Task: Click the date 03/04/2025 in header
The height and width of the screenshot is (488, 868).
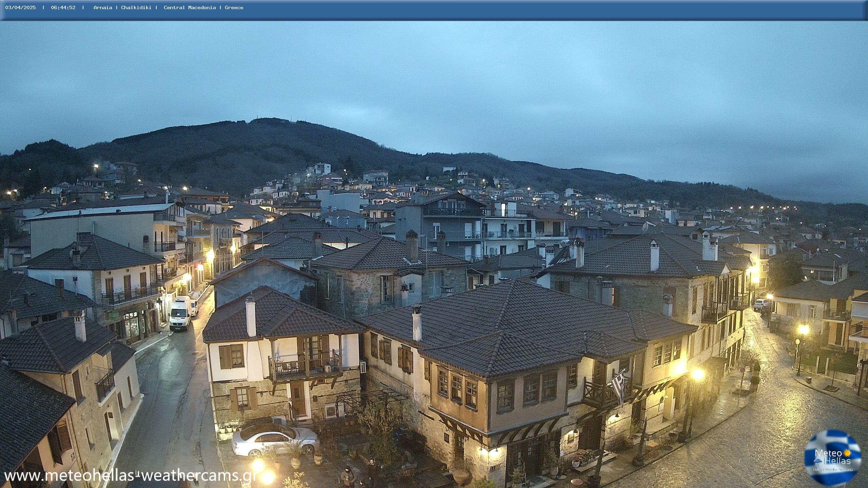Action: click(20, 7)
